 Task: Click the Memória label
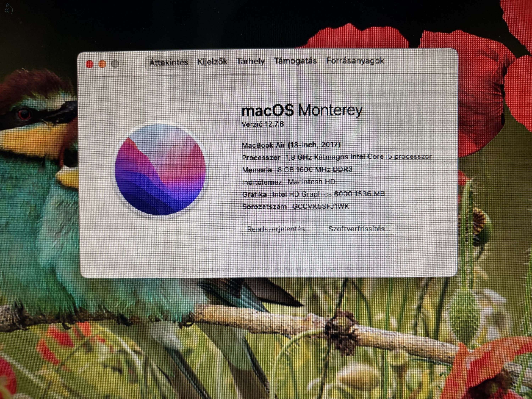257,170
